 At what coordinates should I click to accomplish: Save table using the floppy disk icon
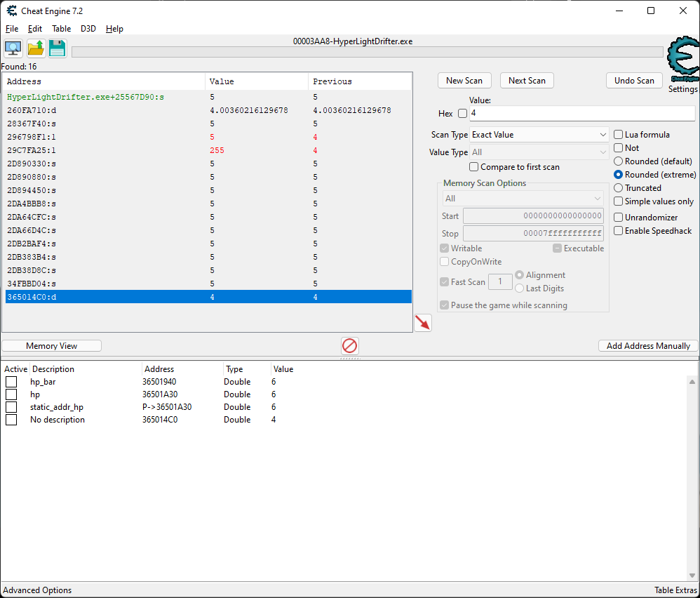(57, 48)
